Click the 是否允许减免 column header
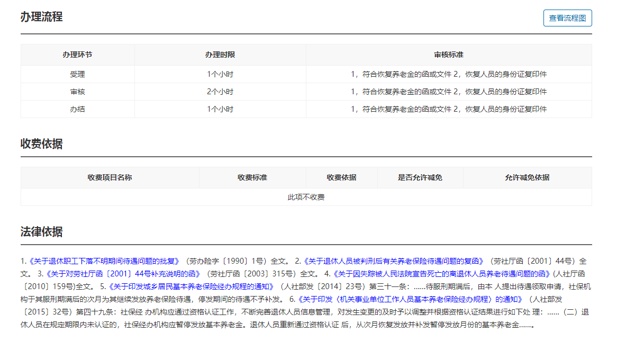 420,178
